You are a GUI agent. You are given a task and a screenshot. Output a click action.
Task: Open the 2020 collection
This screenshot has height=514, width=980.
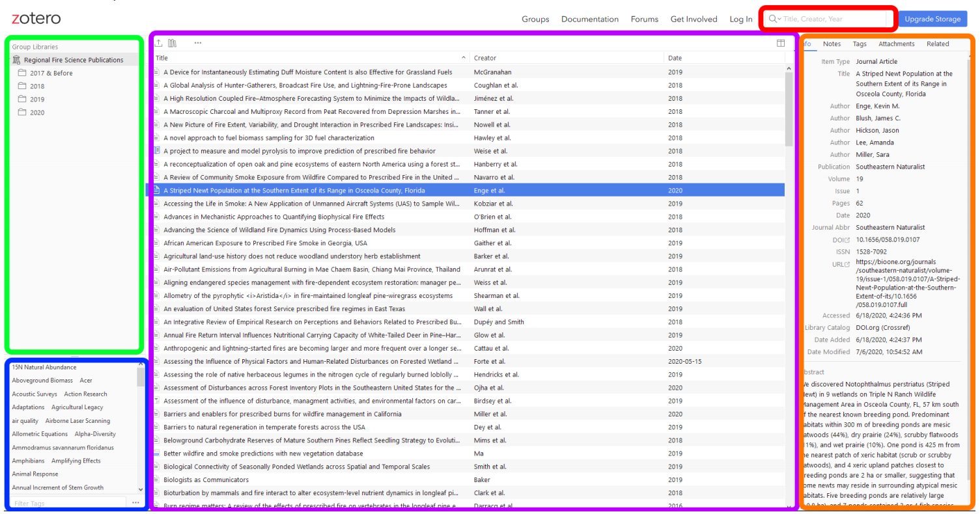point(37,113)
